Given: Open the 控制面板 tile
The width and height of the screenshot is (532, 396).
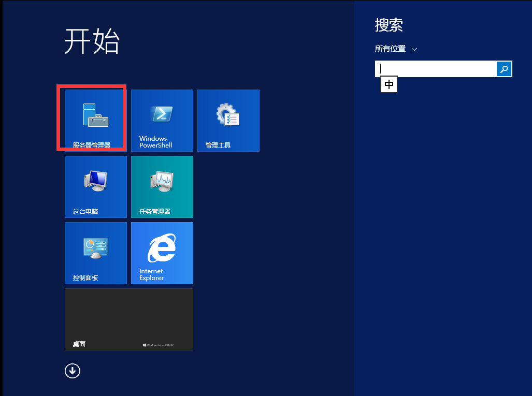Looking at the screenshot, I should tap(96, 253).
